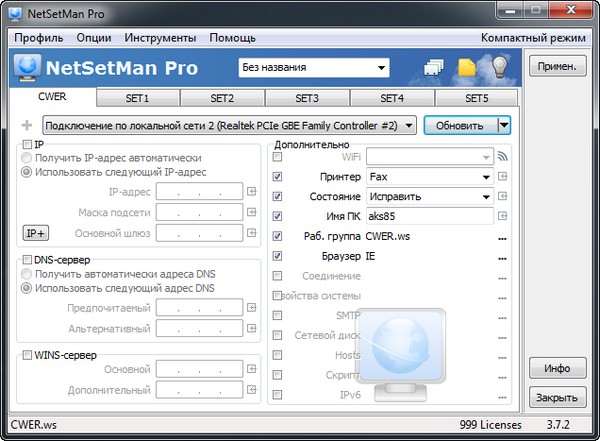Get current value for Маска подсети field
Screen dimensions: 600x441
click(251, 212)
